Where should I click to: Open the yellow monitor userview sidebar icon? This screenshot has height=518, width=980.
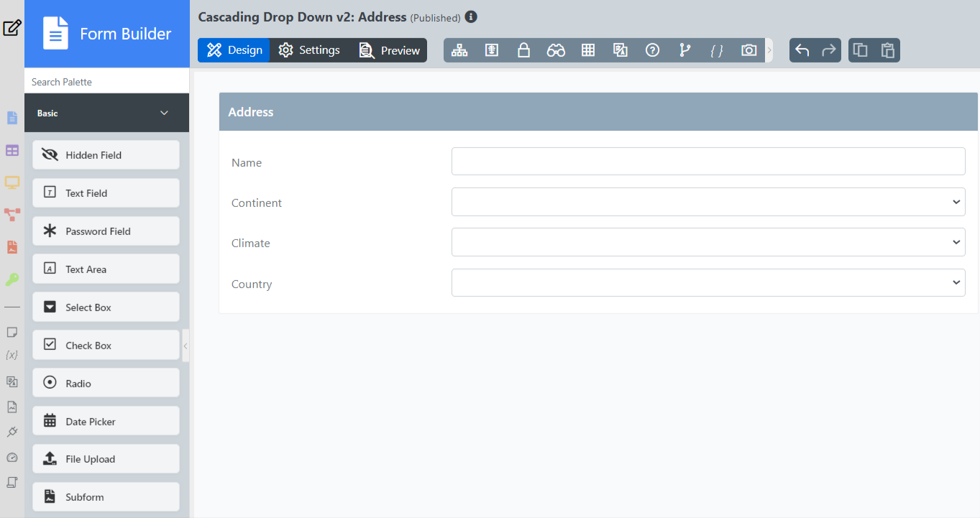tap(12, 182)
